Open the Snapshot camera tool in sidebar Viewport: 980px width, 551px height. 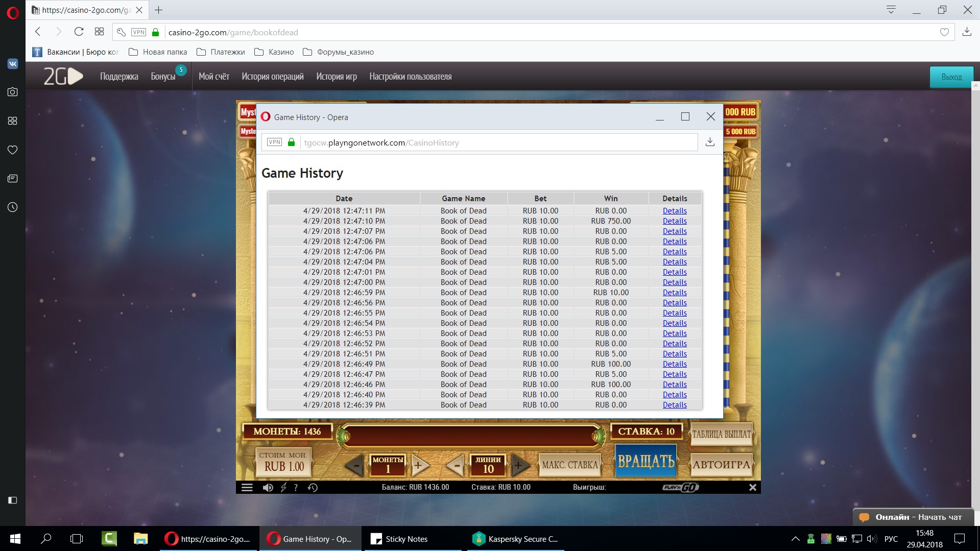coord(13,92)
